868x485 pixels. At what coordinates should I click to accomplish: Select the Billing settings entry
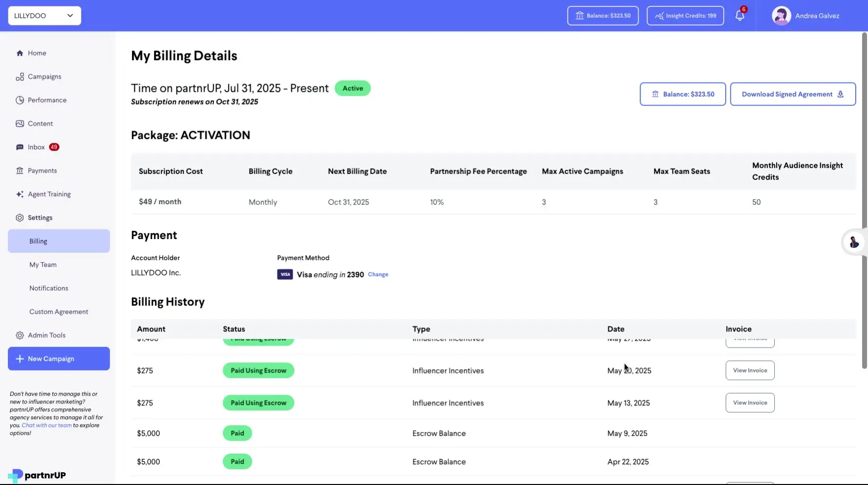tap(38, 241)
